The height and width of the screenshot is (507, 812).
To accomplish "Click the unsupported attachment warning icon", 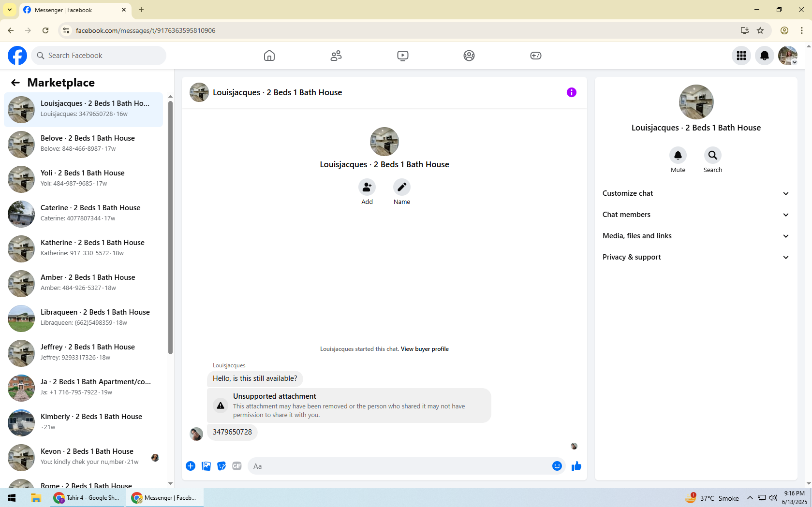I will point(221,406).
